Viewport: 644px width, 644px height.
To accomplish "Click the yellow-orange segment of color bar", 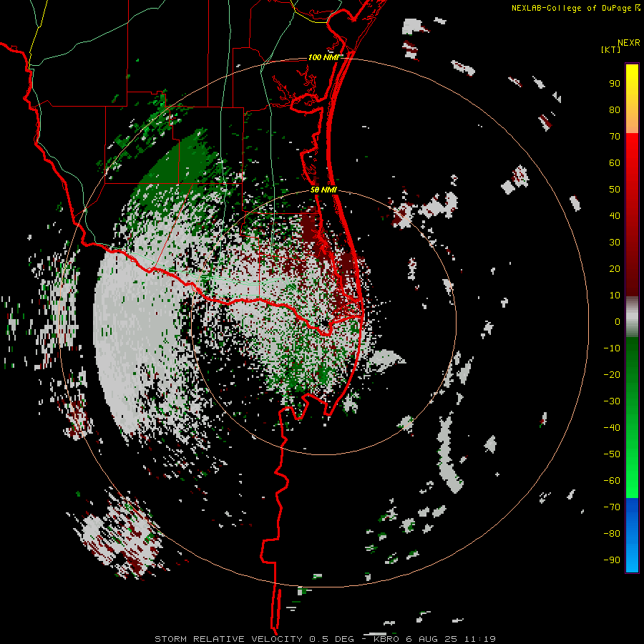I will tap(632, 99).
